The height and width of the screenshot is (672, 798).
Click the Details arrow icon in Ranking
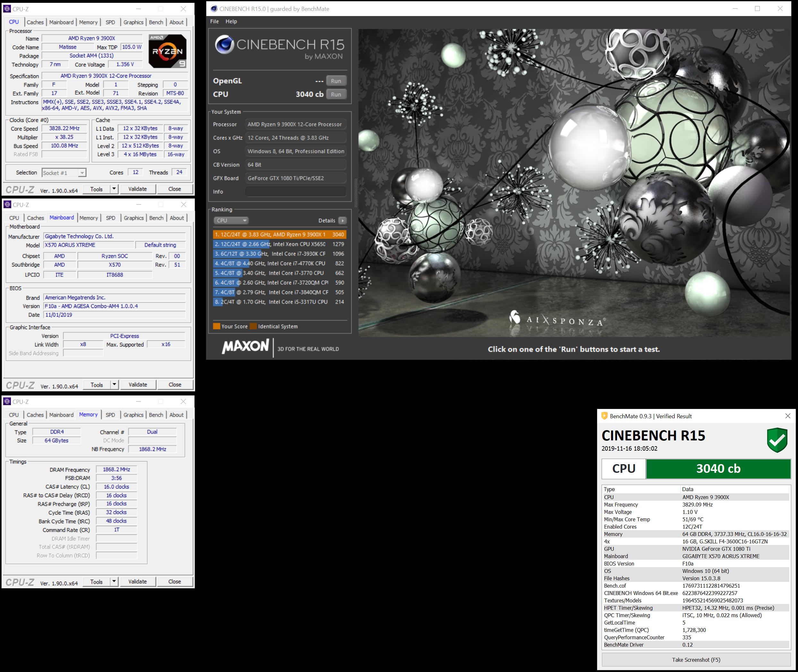[x=343, y=221]
